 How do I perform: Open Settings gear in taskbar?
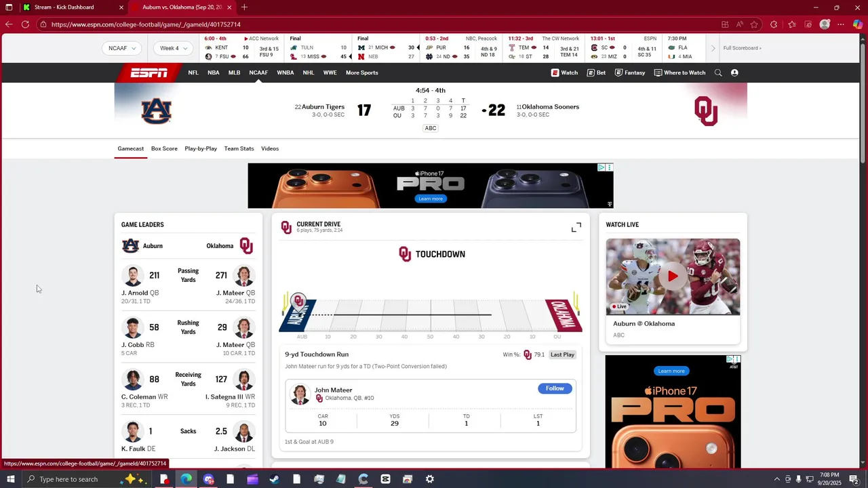coord(429,479)
